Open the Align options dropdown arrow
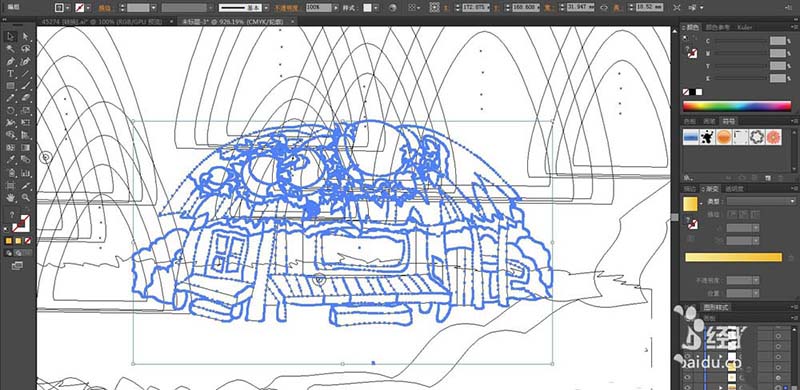Screen dimensions: 800x390 (418, 8)
